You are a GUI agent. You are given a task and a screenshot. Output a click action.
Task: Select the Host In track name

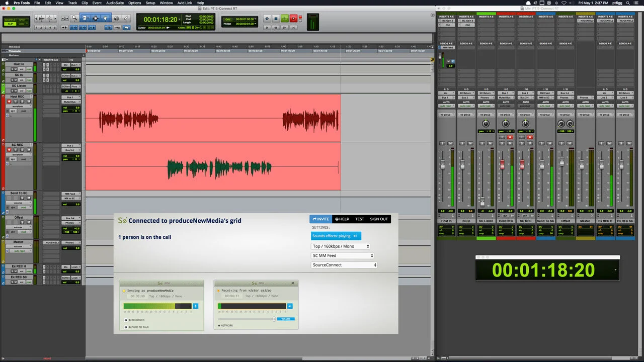(19, 64)
